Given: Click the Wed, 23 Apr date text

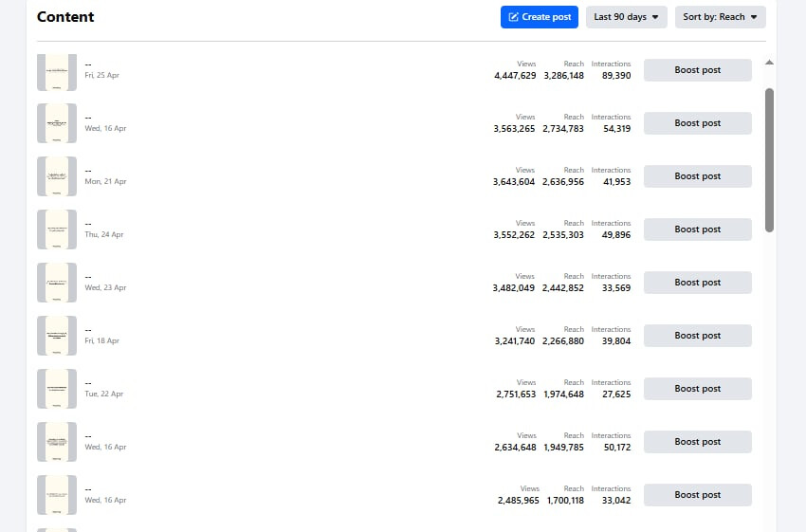Looking at the screenshot, I should click(x=105, y=287).
